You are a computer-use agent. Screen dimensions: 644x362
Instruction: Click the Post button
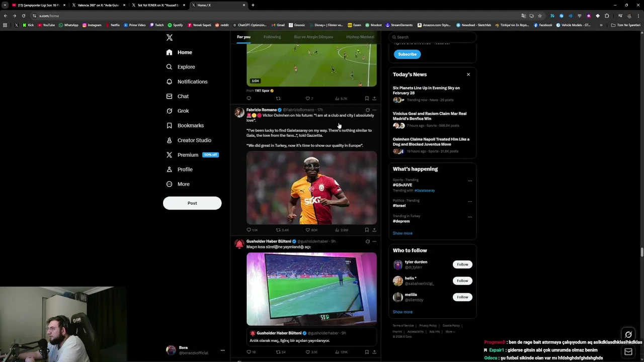tap(192, 203)
